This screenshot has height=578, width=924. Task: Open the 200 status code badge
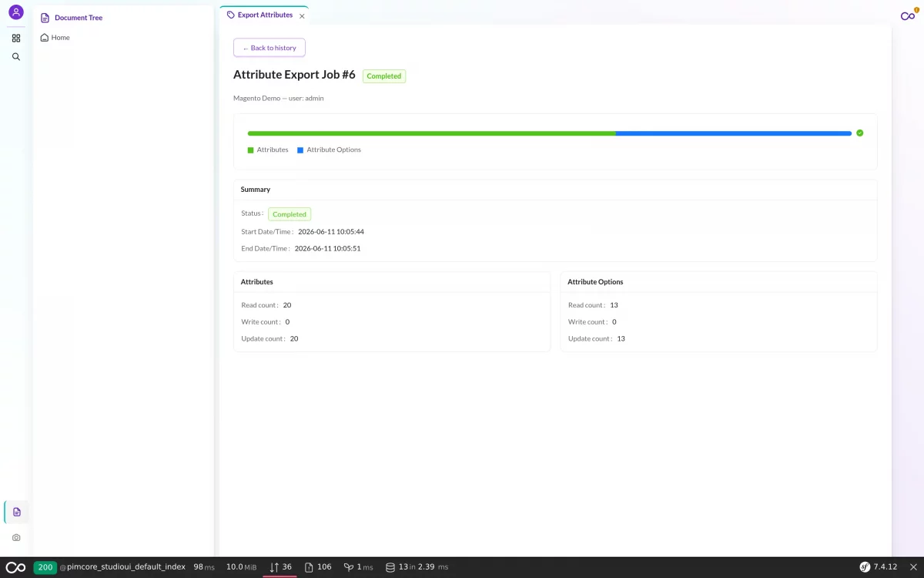click(x=45, y=567)
